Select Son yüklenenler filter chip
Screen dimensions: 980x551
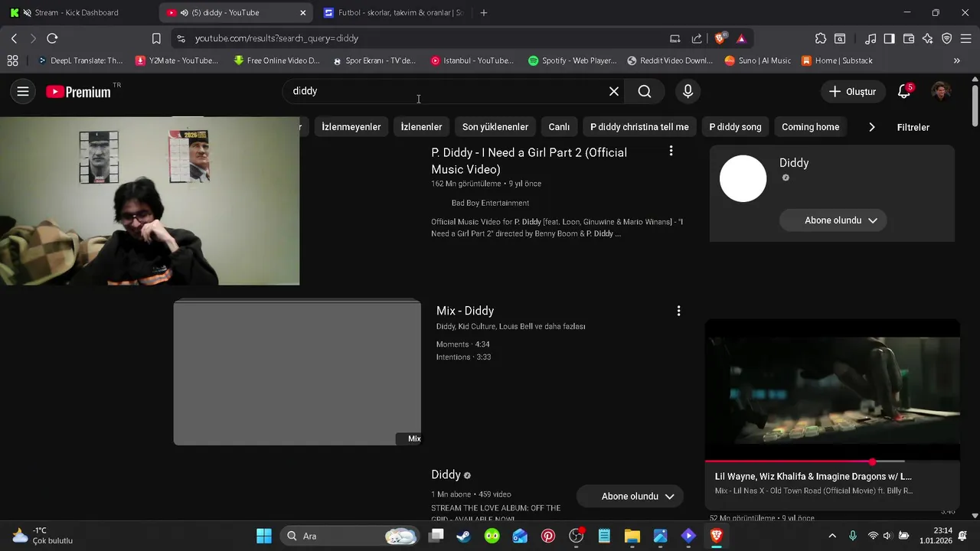tap(495, 127)
